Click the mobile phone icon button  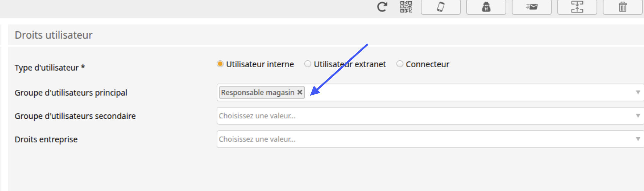pos(441,7)
